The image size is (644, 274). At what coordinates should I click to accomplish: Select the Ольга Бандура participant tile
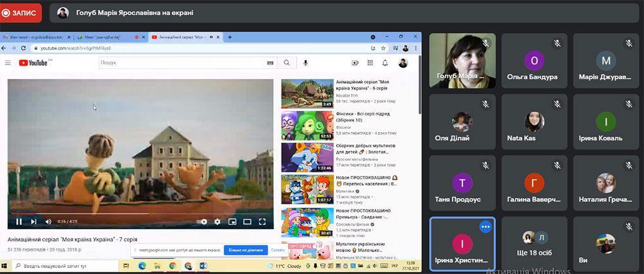[x=535, y=61]
